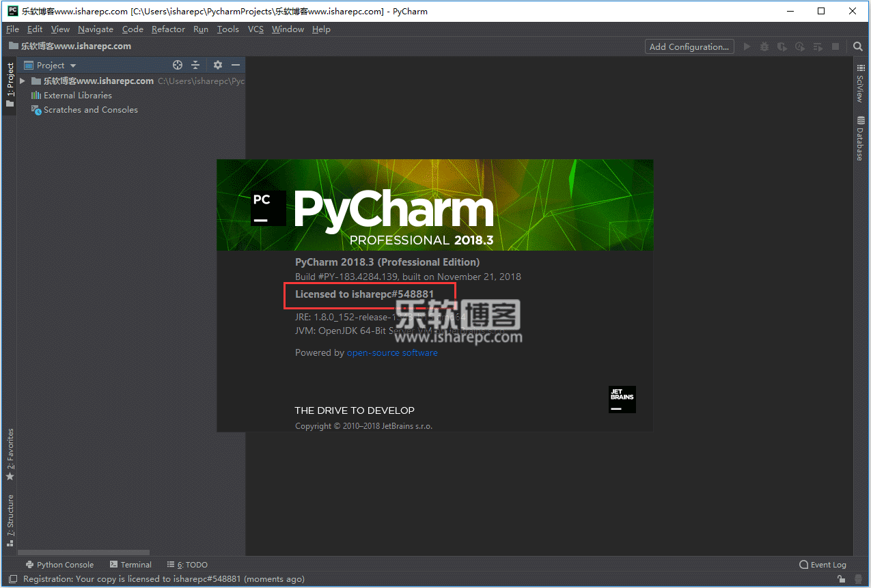Click the open-source software link
871x588 pixels.
pyautogui.click(x=392, y=353)
